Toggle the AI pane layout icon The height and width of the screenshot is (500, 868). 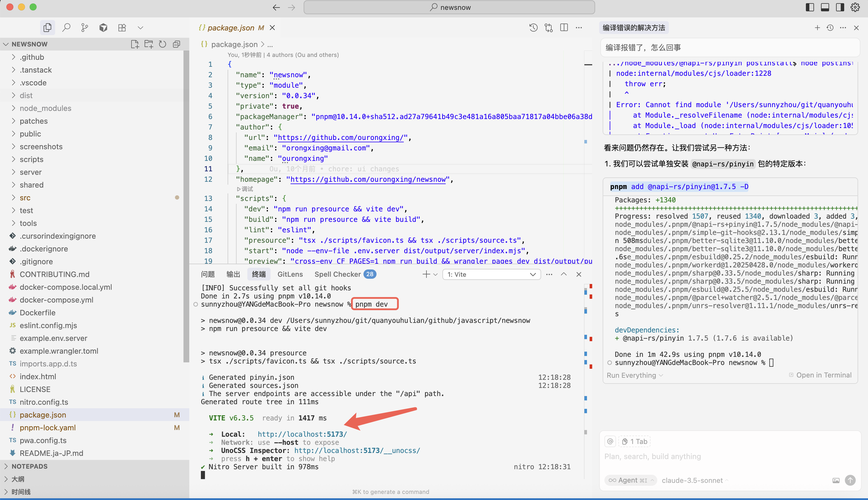pyautogui.click(x=840, y=7)
